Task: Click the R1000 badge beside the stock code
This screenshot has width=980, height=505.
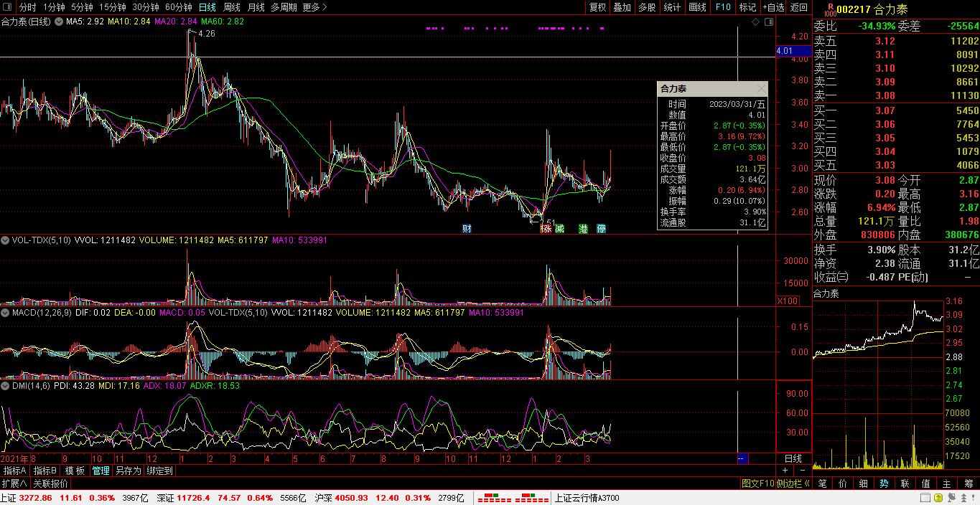Action: (829, 9)
